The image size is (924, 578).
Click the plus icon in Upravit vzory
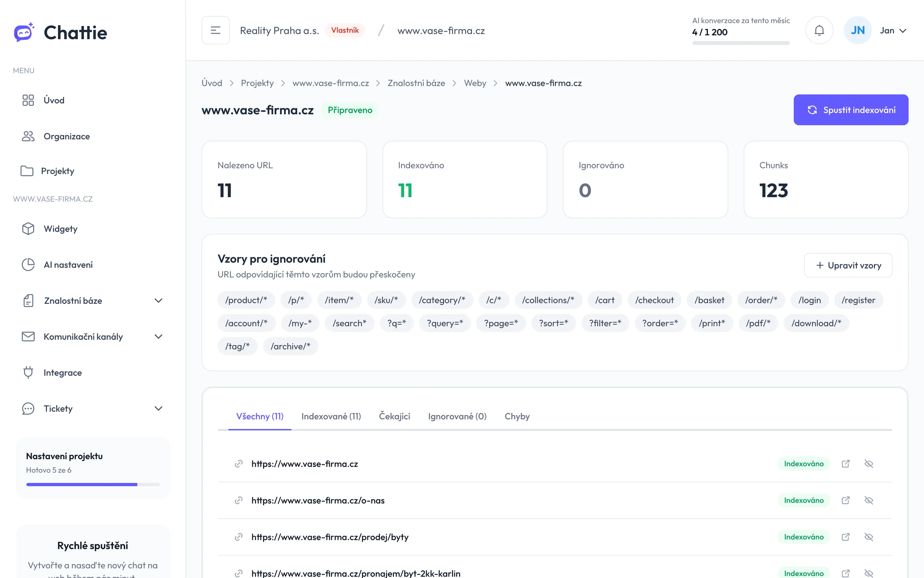(820, 265)
